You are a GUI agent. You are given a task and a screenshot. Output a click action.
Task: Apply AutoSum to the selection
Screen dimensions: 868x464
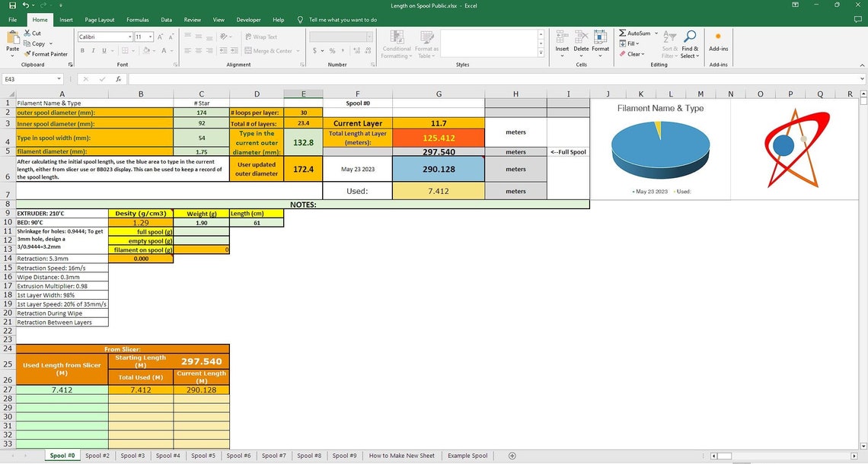click(636, 33)
